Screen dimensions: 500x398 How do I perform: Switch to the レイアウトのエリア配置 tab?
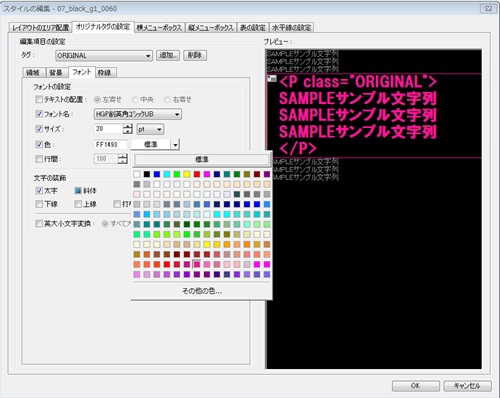click(x=41, y=28)
